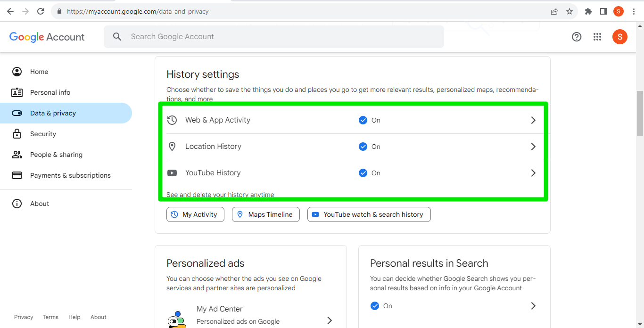Viewport: 644px width, 328px height.
Task: Select Data & privacy in sidebar
Action: (x=66, y=113)
